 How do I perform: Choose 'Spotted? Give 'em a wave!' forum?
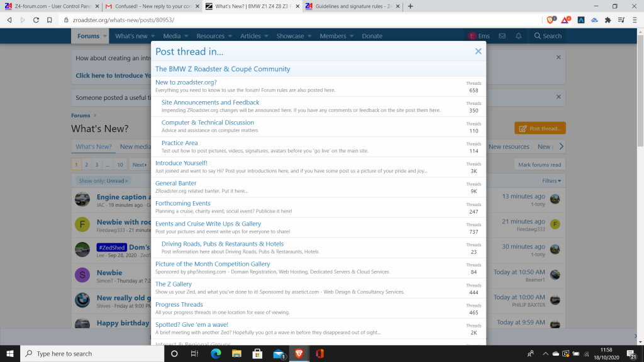191,325
